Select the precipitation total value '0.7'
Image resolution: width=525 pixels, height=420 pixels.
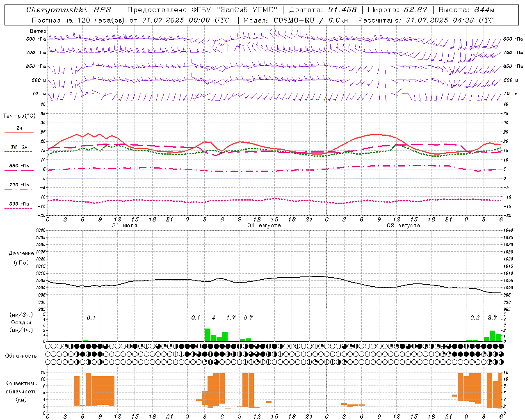pyautogui.click(x=248, y=317)
